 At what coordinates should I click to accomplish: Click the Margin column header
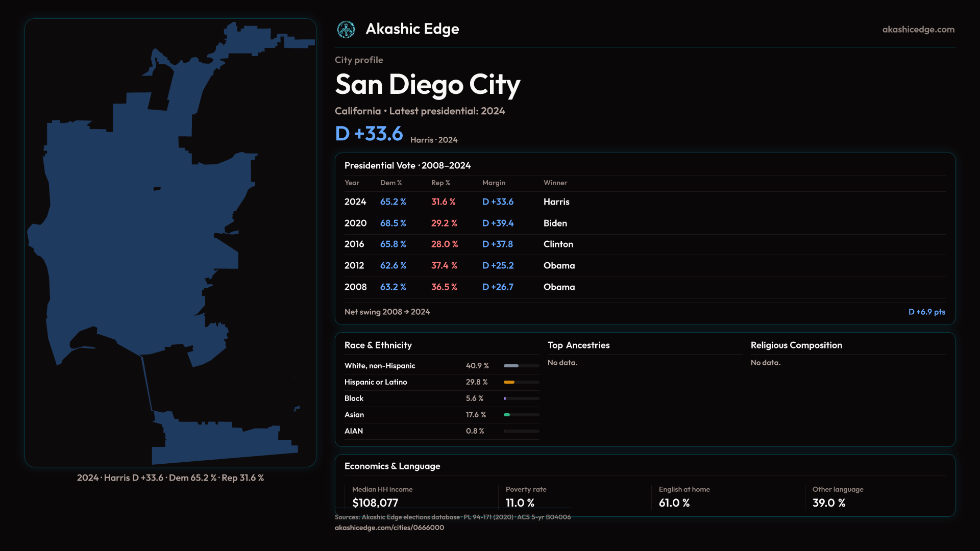click(493, 183)
